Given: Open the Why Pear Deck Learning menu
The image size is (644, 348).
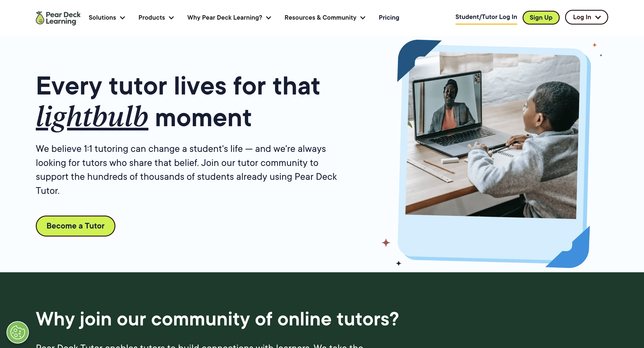Looking at the screenshot, I should tap(229, 18).
